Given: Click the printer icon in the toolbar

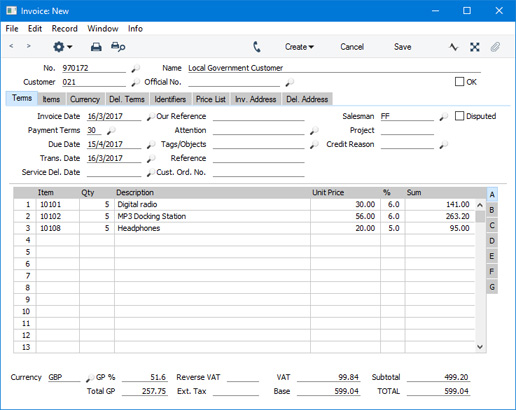Looking at the screenshot, I should click(96, 47).
